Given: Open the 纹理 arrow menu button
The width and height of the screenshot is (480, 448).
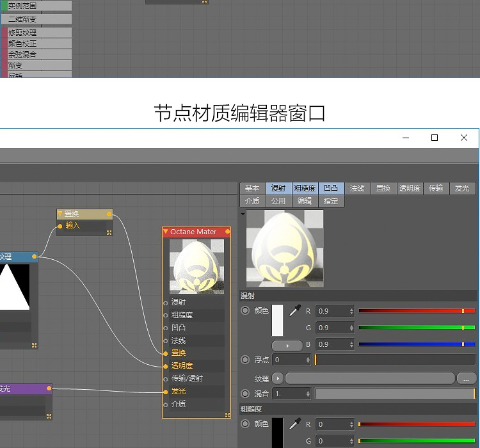Looking at the screenshot, I should click(x=278, y=378).
